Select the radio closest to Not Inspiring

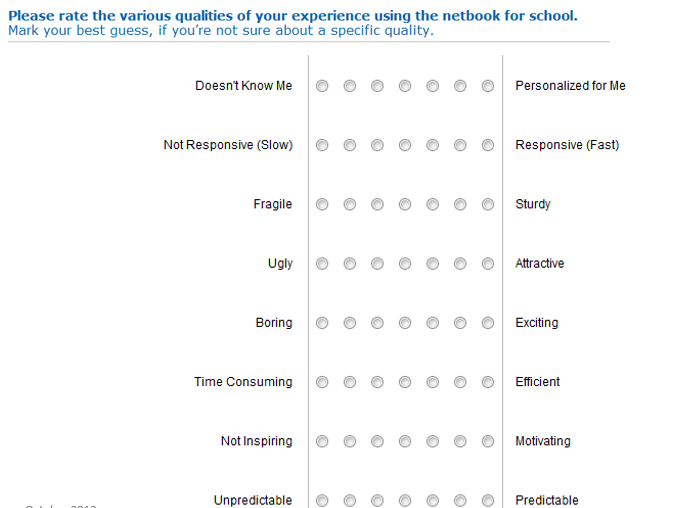(322, 441)
